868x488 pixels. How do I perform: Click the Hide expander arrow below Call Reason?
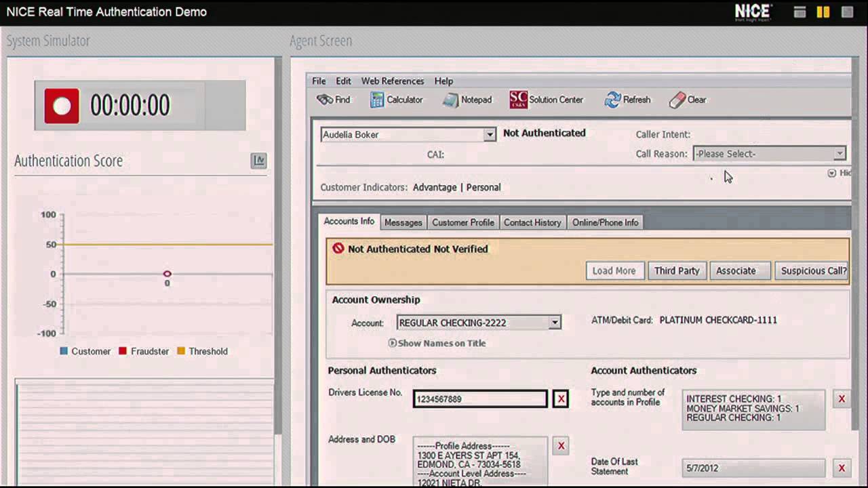[832, 174]
